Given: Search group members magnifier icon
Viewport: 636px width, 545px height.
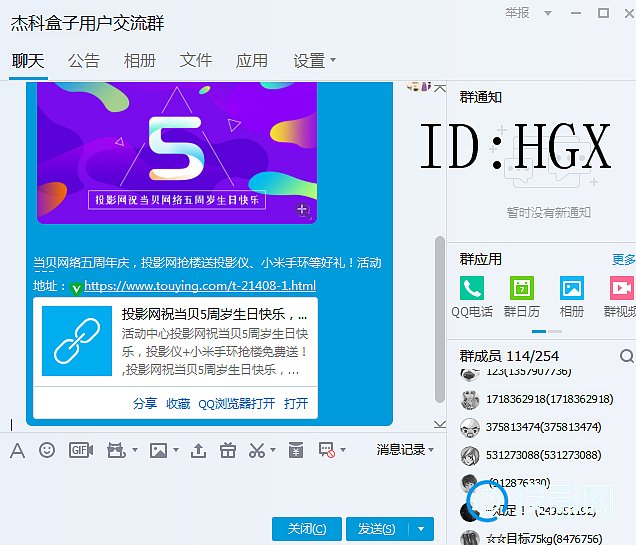Looking at the screenshot, I should [x=627, y=356].
